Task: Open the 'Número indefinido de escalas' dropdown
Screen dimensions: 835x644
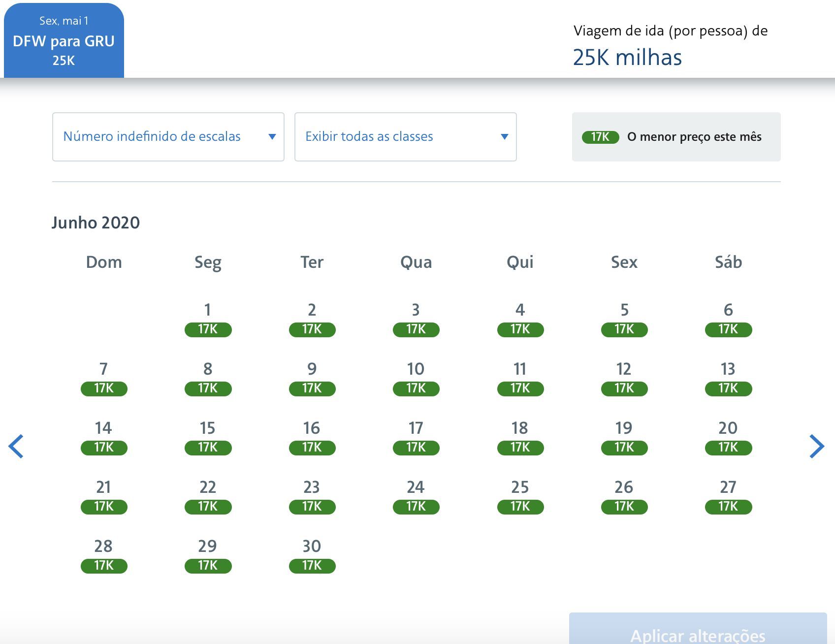Action: point(168,137)
